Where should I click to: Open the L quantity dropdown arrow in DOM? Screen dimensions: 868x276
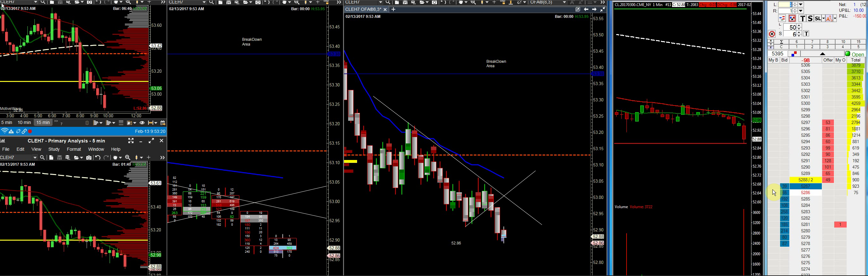pyautogui.click(x=801, y=4)
